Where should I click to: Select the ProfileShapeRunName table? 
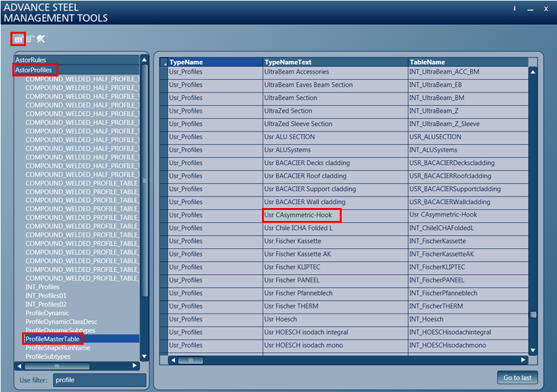[58, 347]
